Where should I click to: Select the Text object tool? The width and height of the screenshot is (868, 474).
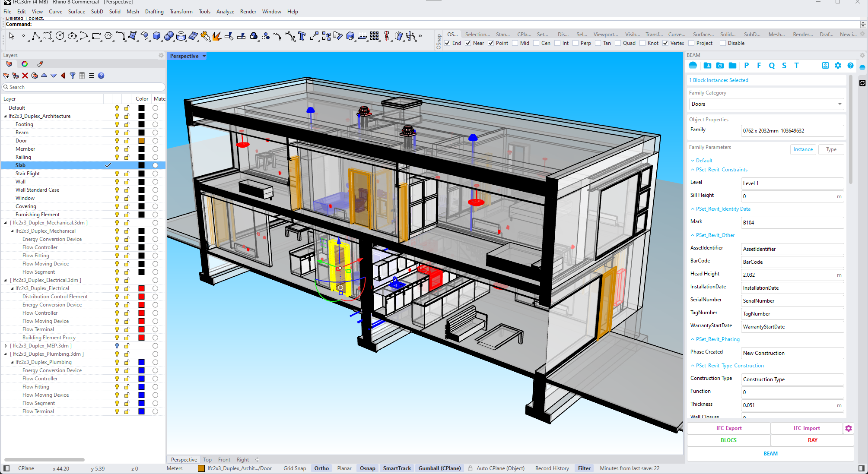pyautogui.click(x=302, y=36)
